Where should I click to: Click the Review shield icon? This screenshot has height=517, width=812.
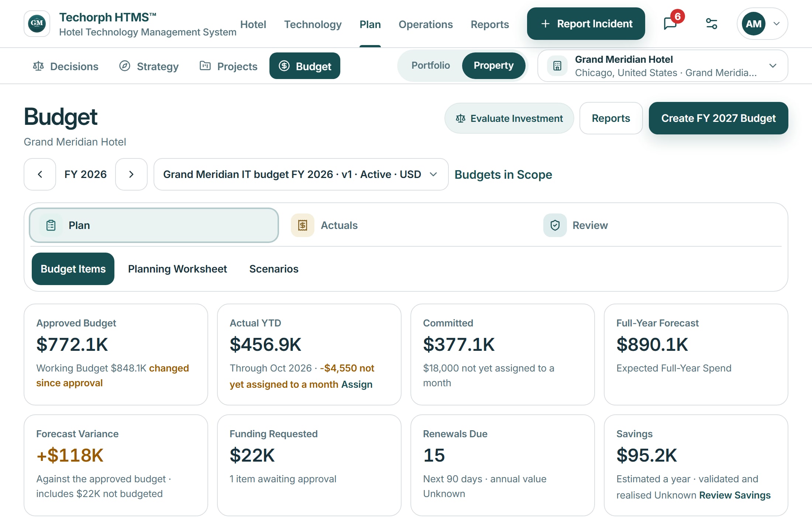pyautogui.click(x=555, y=225)
